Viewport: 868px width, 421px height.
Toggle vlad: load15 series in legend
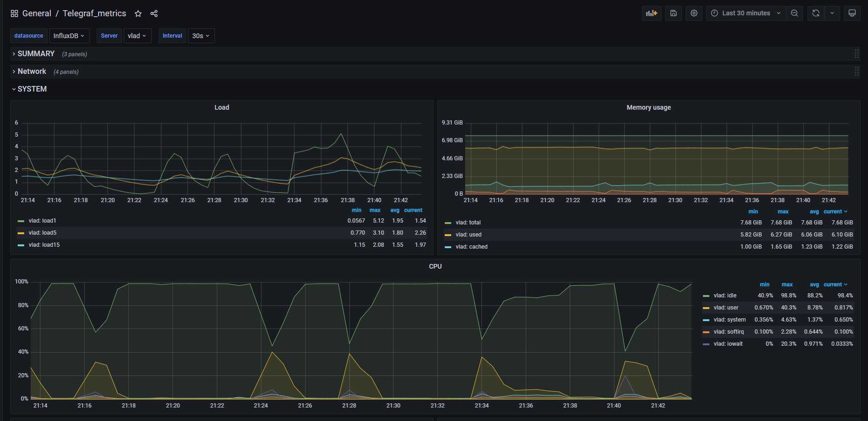[44, 245]
